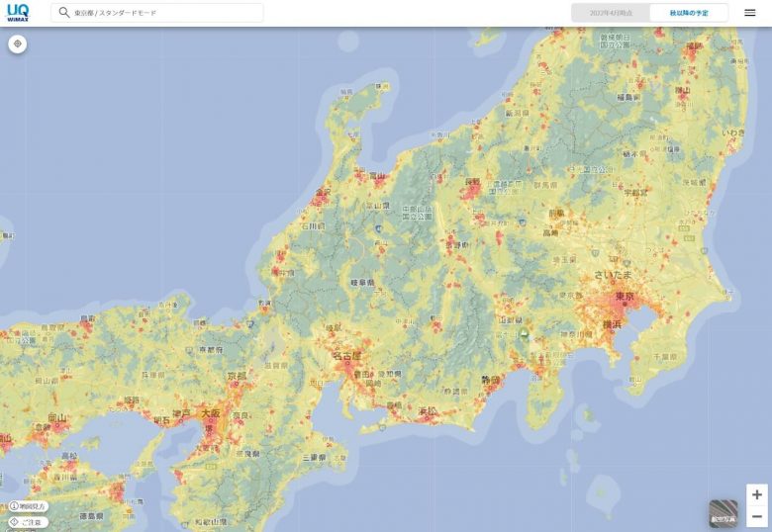The height and width of the screenshot is (532, 772).
Task: Click the 静岡 city label
Action: (x=490, y=380)
